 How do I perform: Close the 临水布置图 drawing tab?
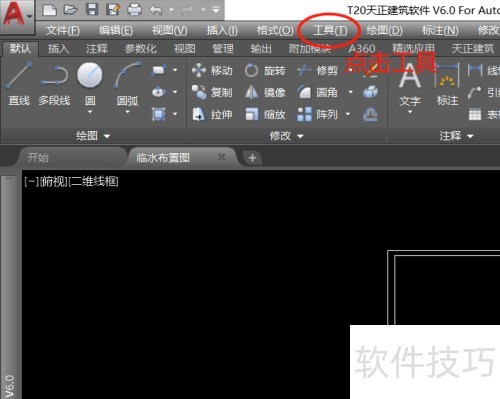coord(222,157)
